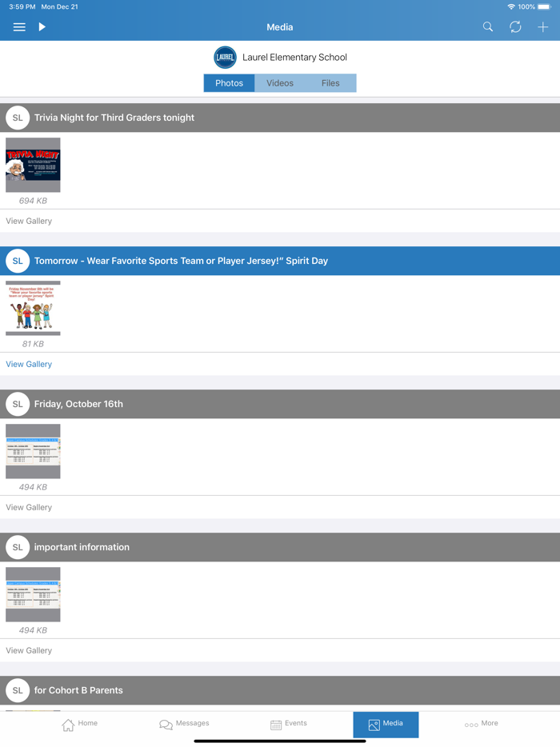Image resolution: width=560 pixels, height=747 pixels.
Task: Go to Messages tab
Action: [x=184, y=724]
